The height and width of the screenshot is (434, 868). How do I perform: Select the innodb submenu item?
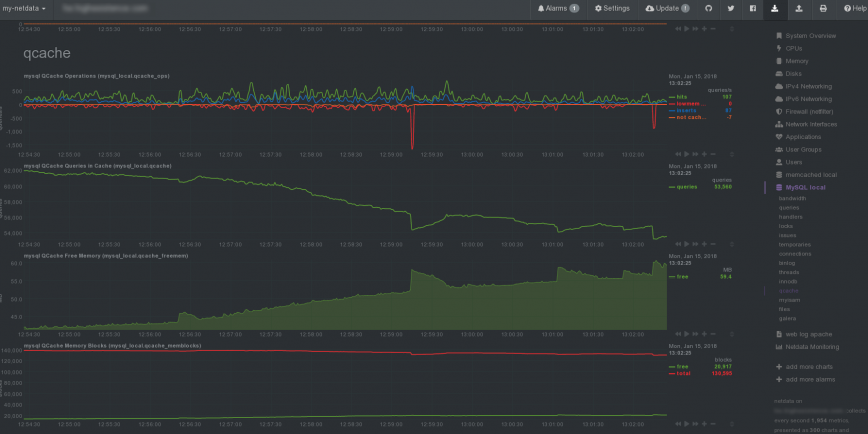788,281
